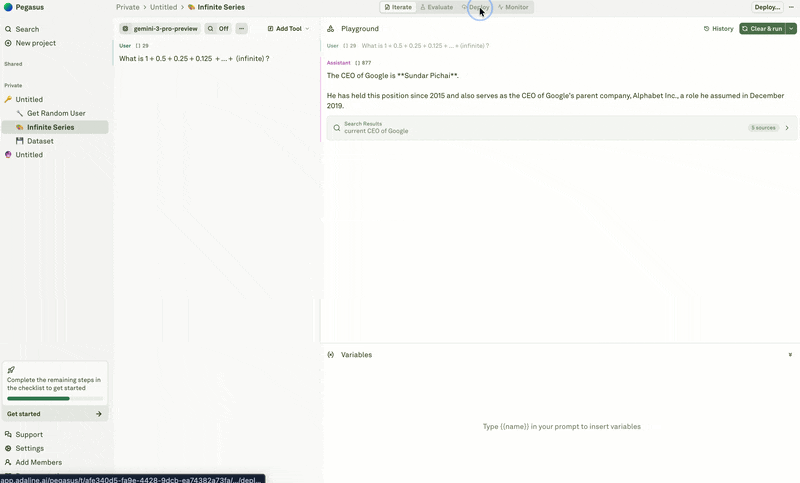The height and width of the screenshot is (483, 800).
Task: Click the Evaluate tab flask icon
Action: tap(423, 7)
